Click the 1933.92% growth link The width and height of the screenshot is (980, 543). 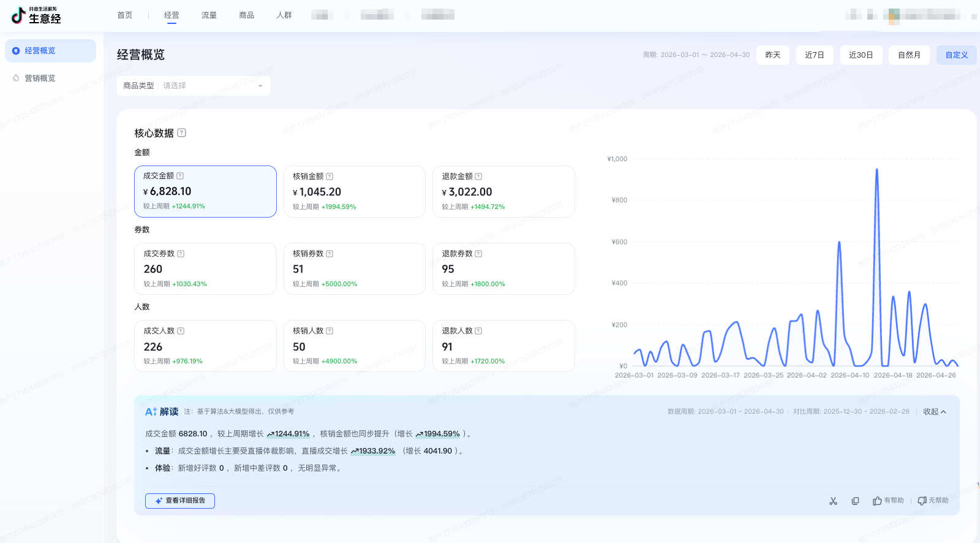click(x=373, y=451)
